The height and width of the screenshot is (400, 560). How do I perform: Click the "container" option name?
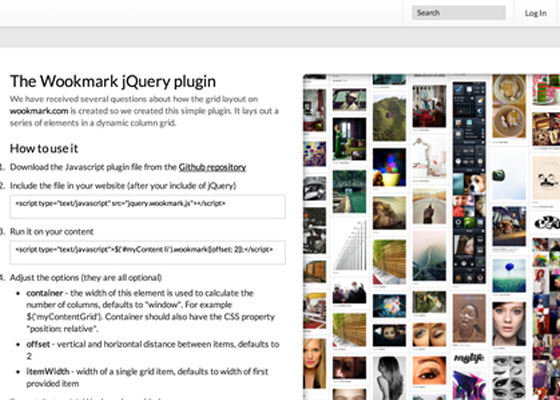click(x=45, y=293)
